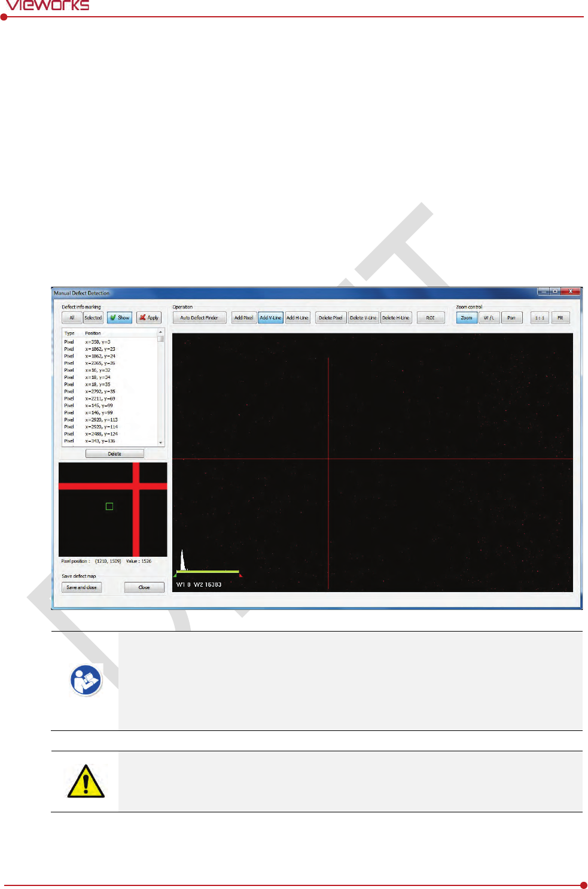Click the All defect marking button
Image resolution: width=588 pixels, height=889 pixels.
coord(72,318)
